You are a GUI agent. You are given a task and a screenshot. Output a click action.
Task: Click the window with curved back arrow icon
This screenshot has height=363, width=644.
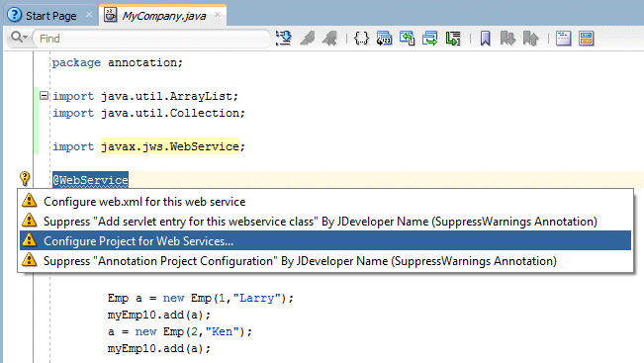tap(407, 39)
